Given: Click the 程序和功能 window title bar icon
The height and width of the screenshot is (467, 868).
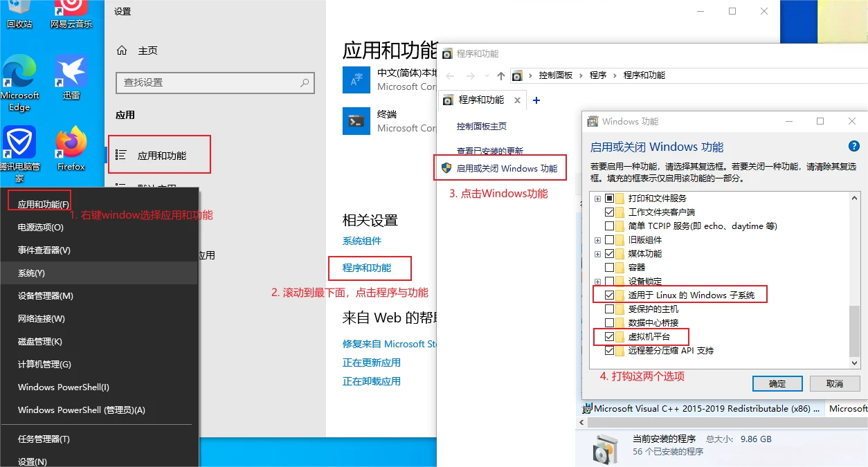Looking at the screenshot, I should point(448,54).
